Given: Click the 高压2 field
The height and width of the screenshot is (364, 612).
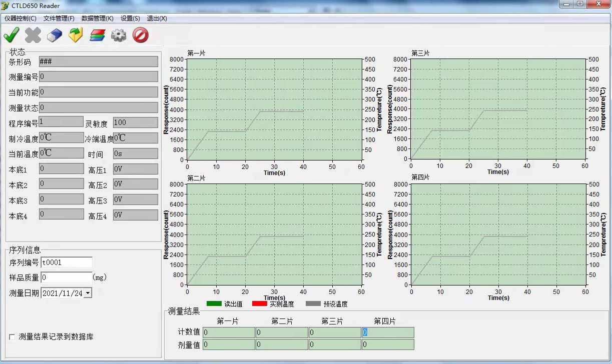Looking at the screenshot, I should click(x=136, y=184).
